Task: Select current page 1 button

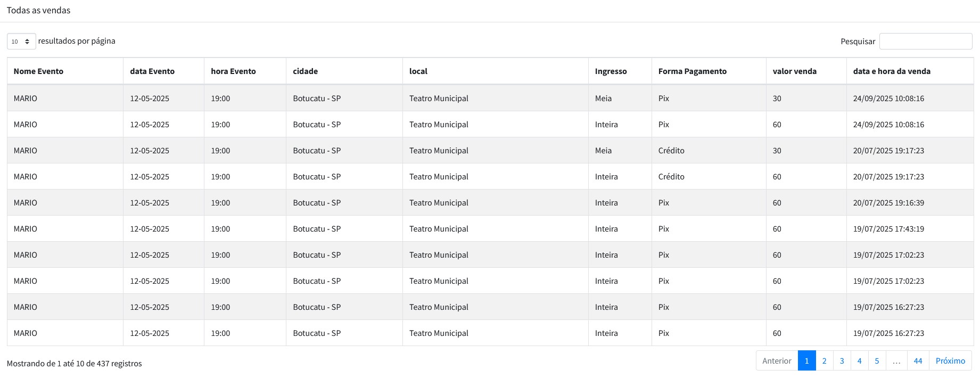Action: 806,361
